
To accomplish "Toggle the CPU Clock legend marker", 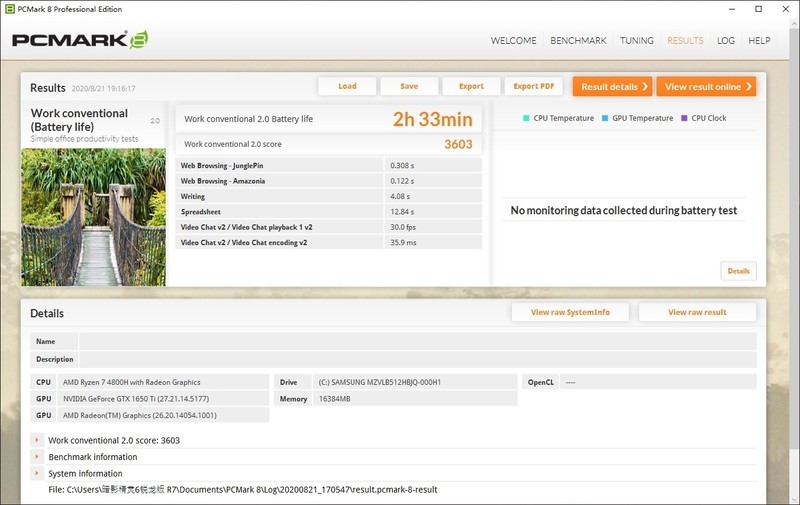I will (x=684, y=118).
